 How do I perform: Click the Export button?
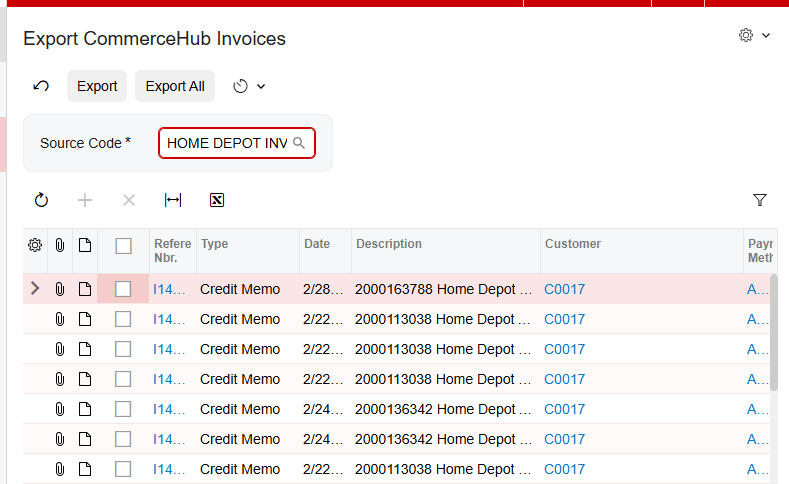point(97,86)
